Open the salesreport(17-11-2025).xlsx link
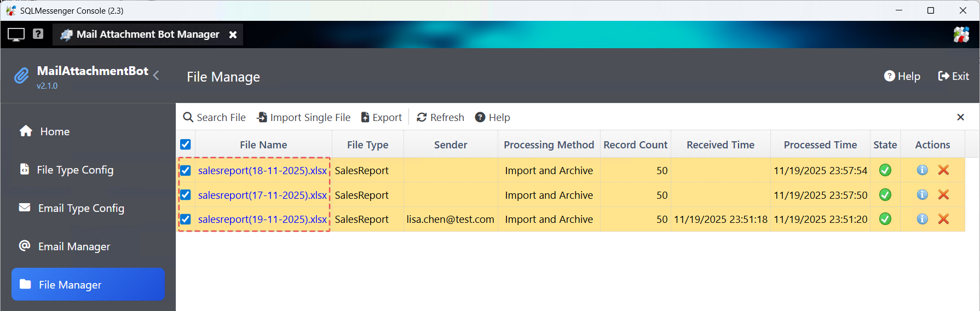 click(263, 195)
